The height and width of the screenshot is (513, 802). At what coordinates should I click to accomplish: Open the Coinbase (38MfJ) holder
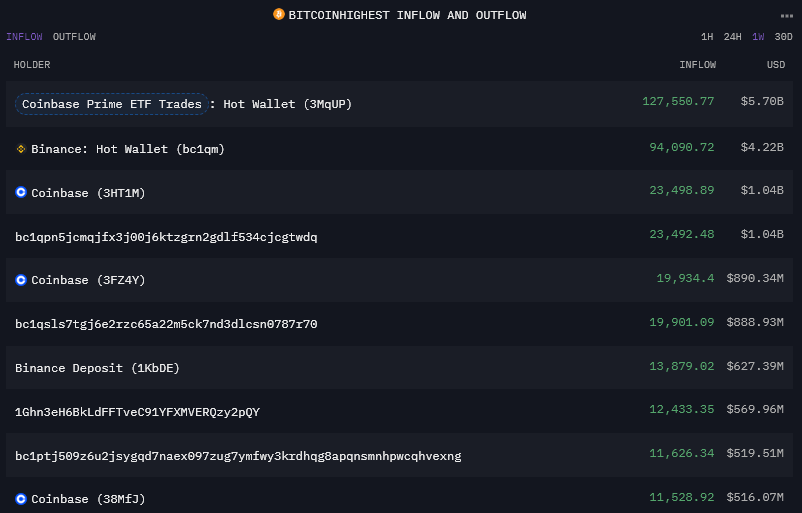(x=88, y=499)
